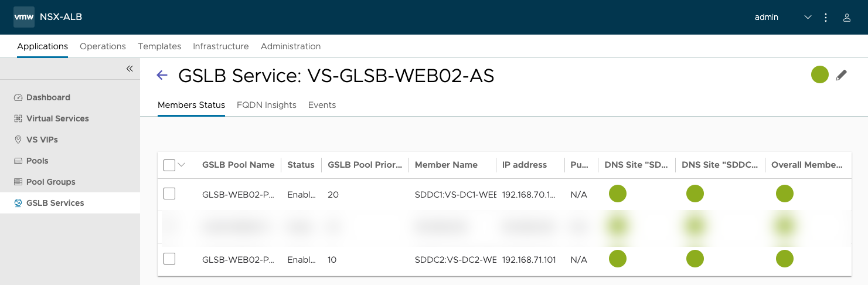Edit GSLB service with pencil icon
Image resolution: width=868 pixels, height=285 pixels.
point(842,75)
